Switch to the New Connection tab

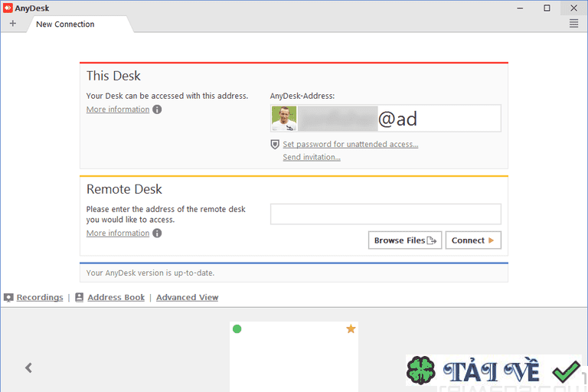(x=80, y=24)
